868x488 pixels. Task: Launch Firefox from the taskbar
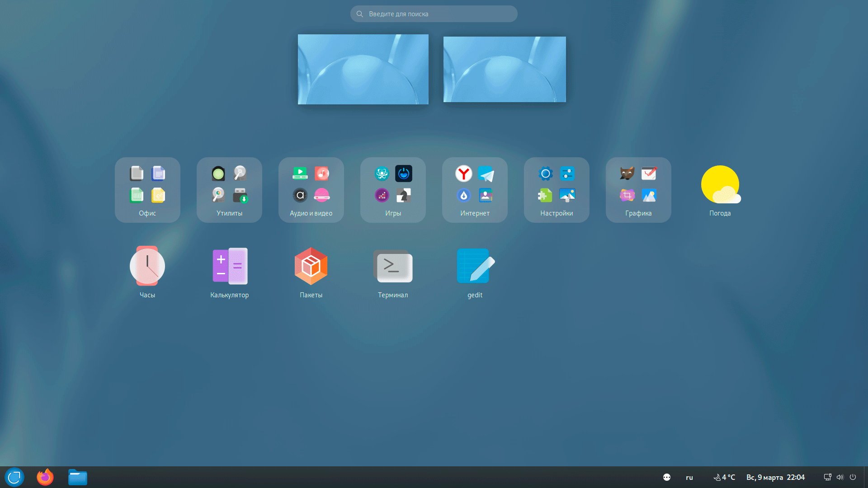45,477
